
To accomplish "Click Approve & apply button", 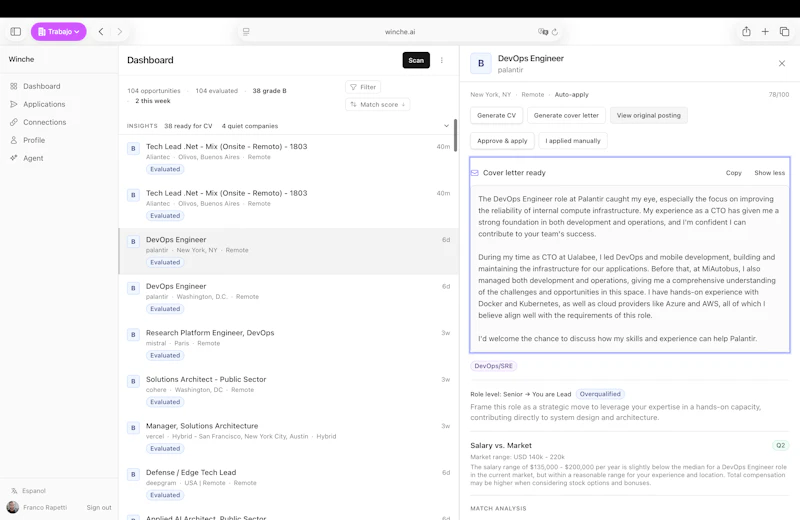I will 502,141.
